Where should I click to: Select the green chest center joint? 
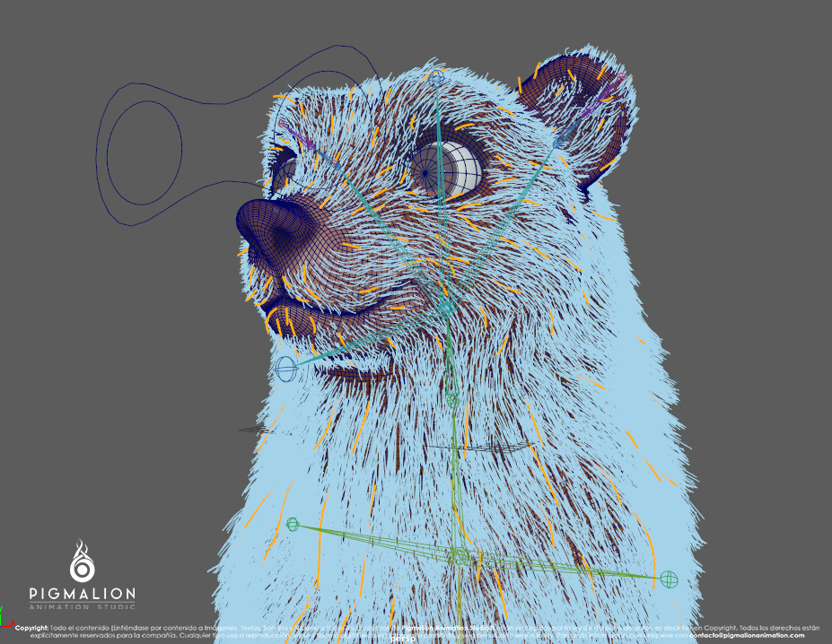460,556
